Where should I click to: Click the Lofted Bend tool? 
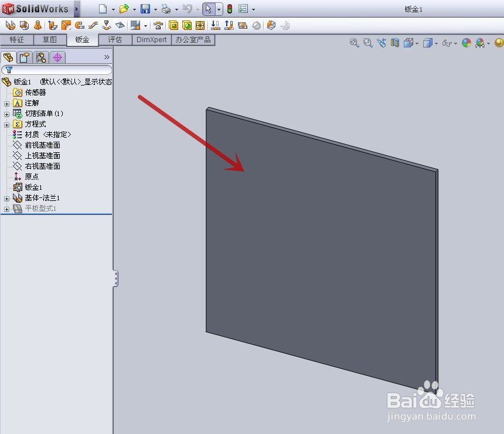[x=38, y=25]
